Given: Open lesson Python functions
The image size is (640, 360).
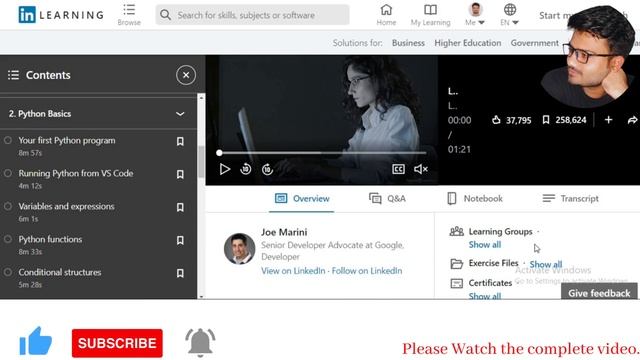Looking at the screenshot, I should [50, 239].
